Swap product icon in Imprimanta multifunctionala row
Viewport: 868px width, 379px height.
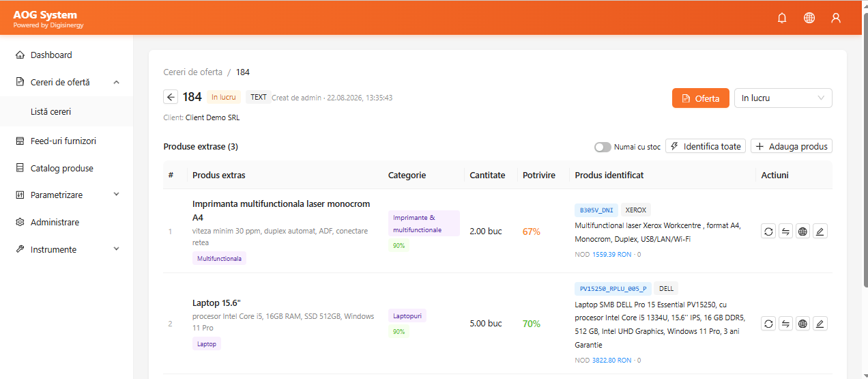pos(785,231)
